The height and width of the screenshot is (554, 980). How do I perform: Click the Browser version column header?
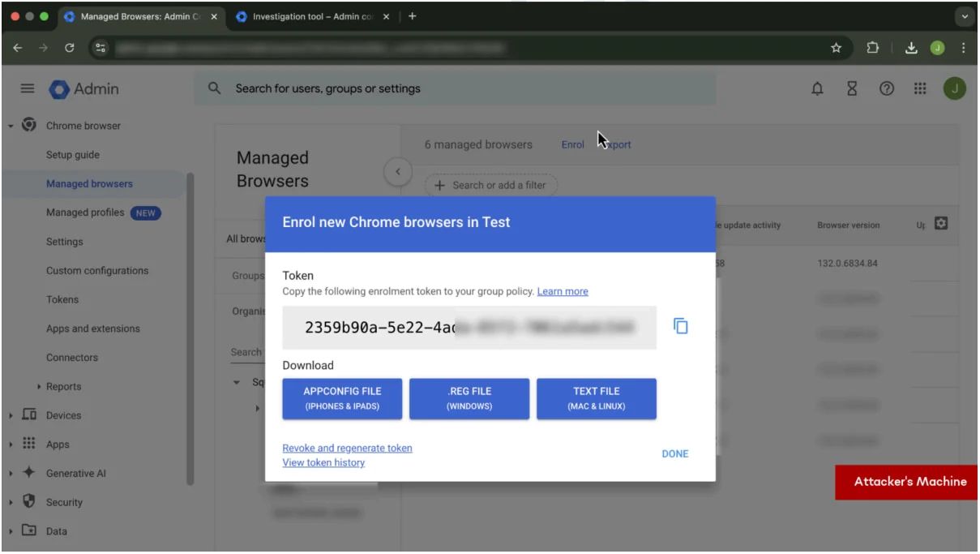[x=848, y=225]
